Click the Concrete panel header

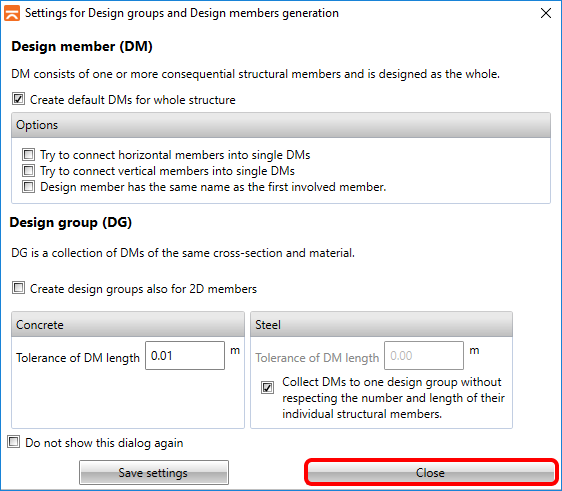click(x=128, y=324)
